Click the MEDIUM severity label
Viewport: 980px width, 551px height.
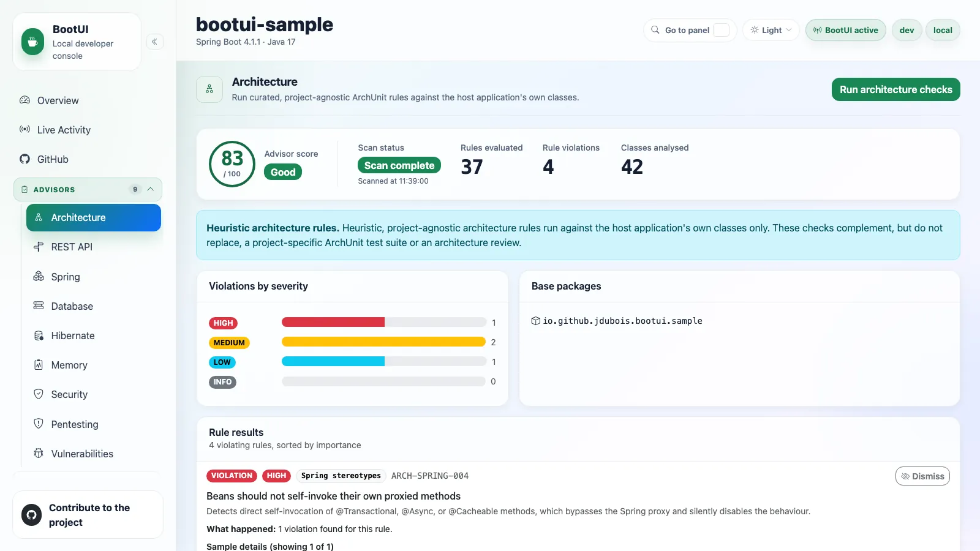[229, 343]
